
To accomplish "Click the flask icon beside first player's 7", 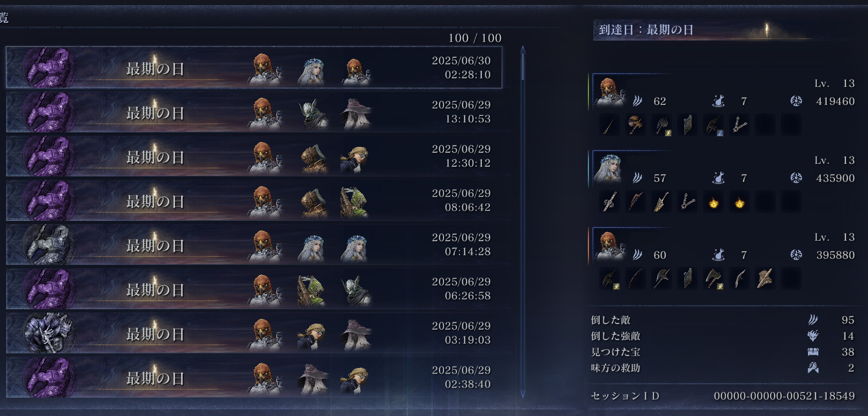I will click(x=718, y=101).
